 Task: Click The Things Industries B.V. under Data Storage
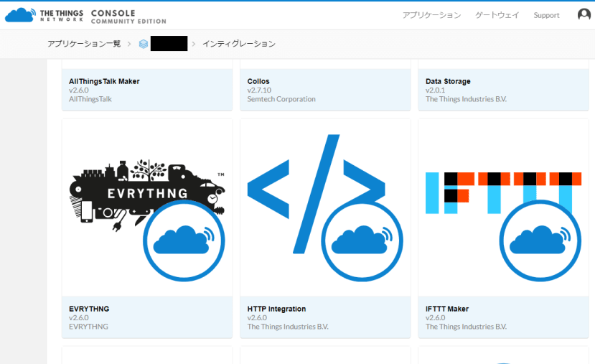coord(466,99)
